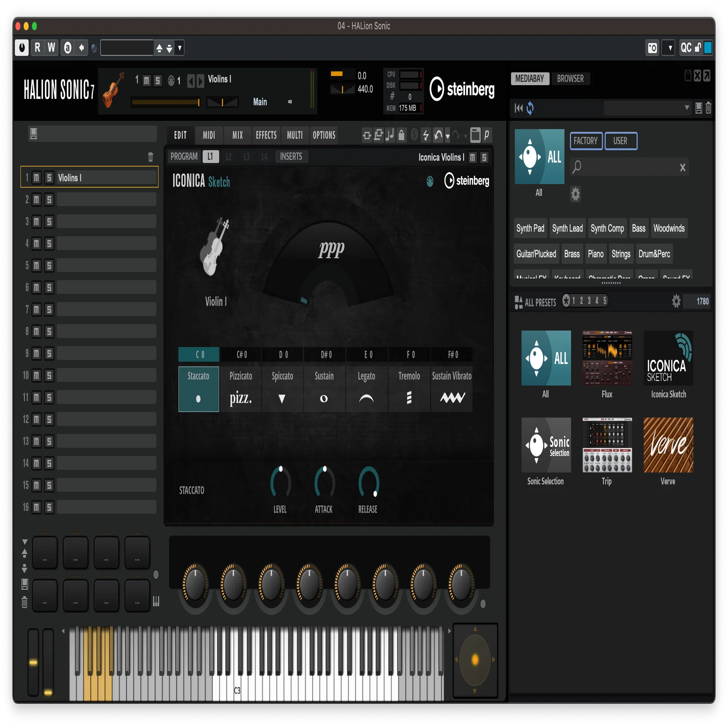Select the Sustain Vibrato articulation
728x728 pixels.
(452, 389)
